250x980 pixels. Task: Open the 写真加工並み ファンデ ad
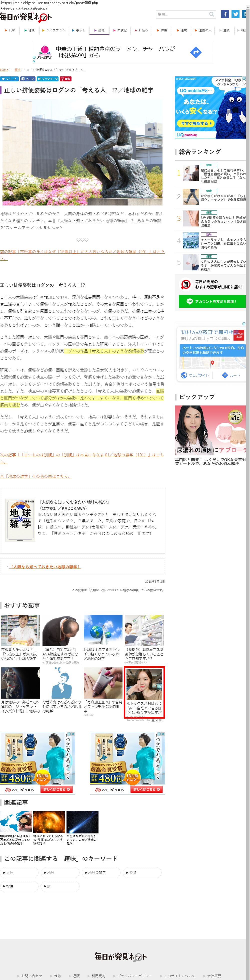pyautogui.click(x=103, y=692)
